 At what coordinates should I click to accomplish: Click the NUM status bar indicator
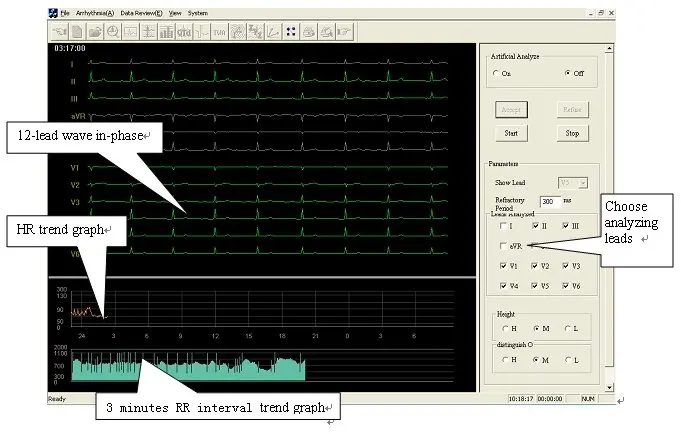point(588,399)
